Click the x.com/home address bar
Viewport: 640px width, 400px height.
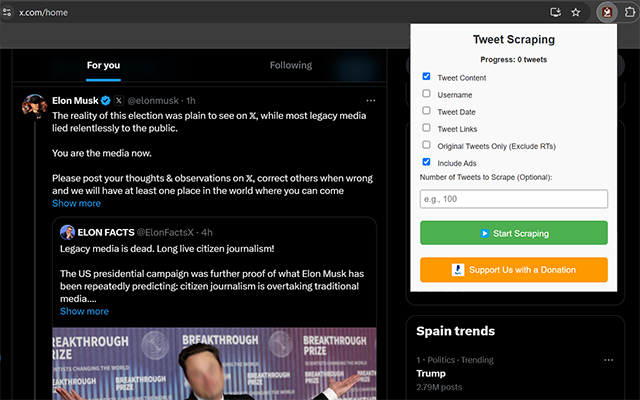(x=44, y=13)
